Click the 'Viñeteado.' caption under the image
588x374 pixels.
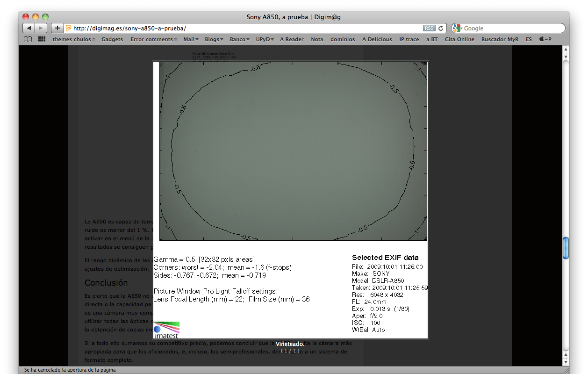pos(290,344)
